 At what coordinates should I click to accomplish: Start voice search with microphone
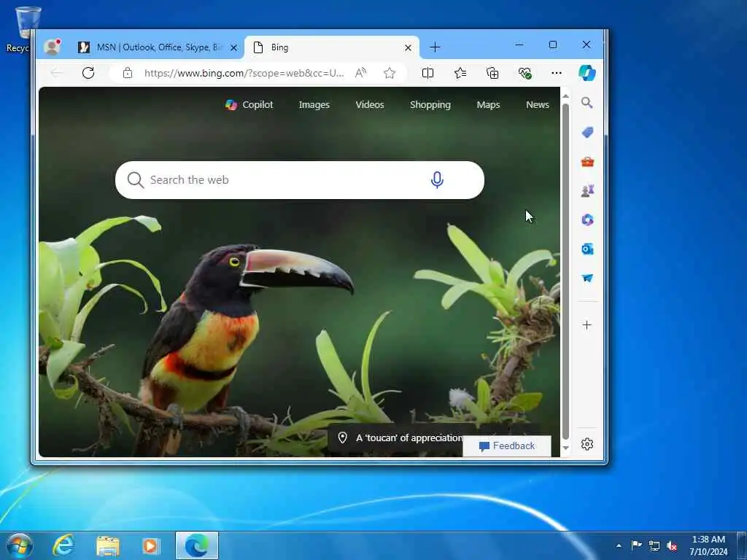[437, 180]
